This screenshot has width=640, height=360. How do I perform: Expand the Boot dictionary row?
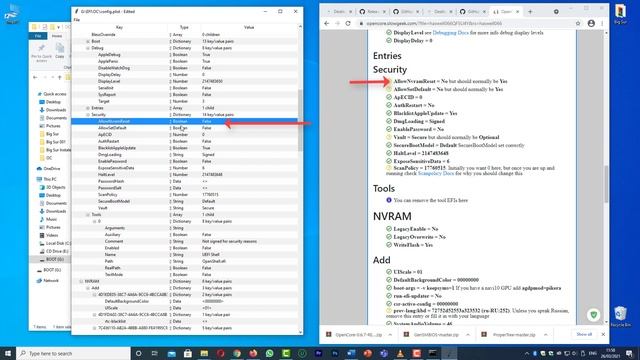(x=88, y=41)
